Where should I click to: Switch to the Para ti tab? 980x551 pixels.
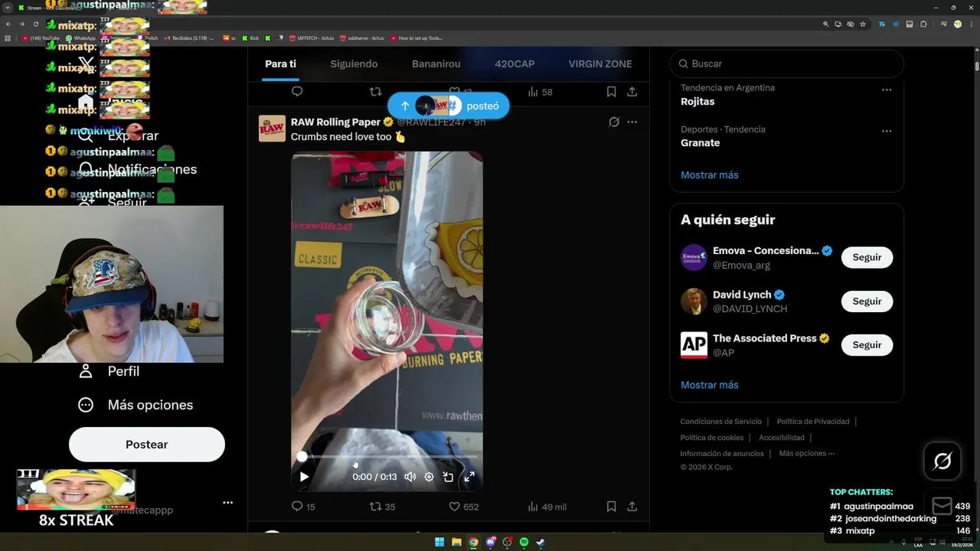(280, 64)
